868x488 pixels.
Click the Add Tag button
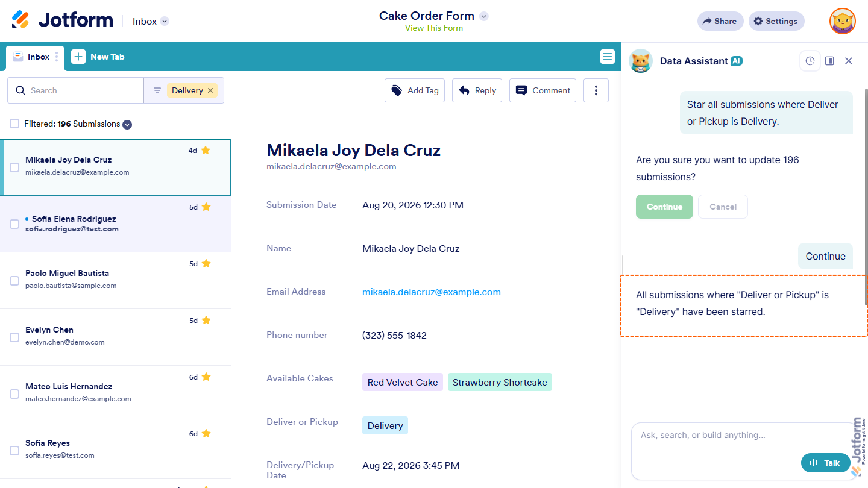pos(414,90)
